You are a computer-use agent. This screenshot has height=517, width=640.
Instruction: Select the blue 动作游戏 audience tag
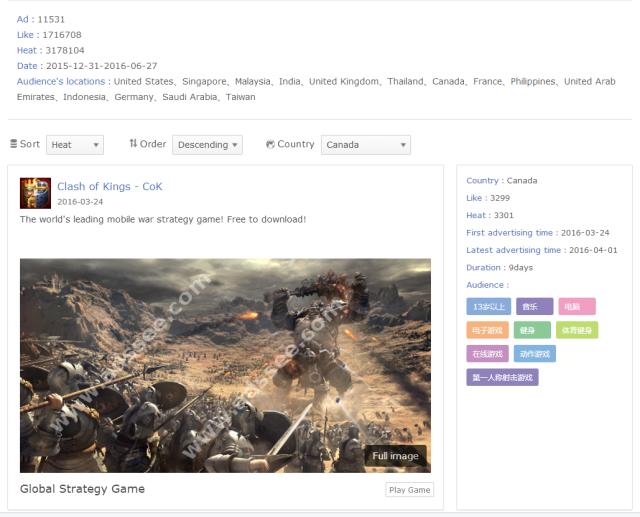535,354
